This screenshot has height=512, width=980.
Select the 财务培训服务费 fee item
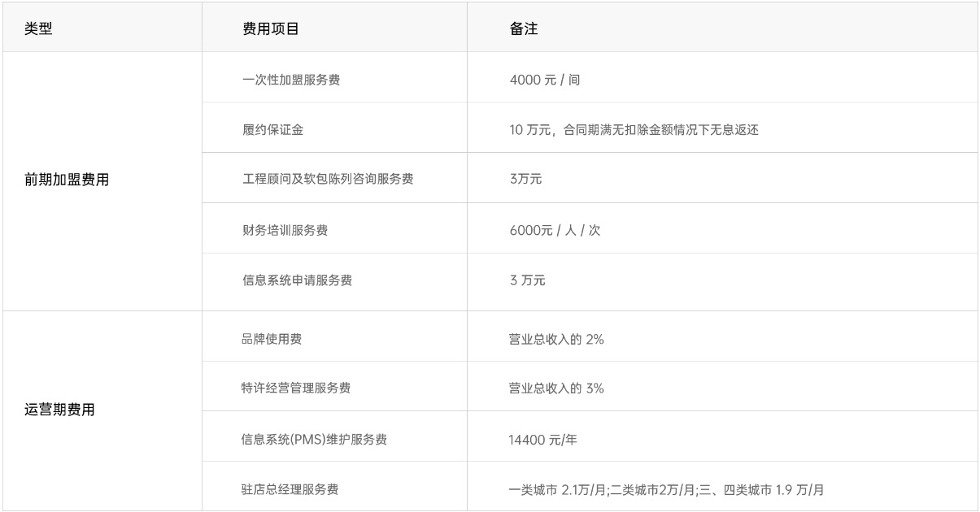point(285,230)
